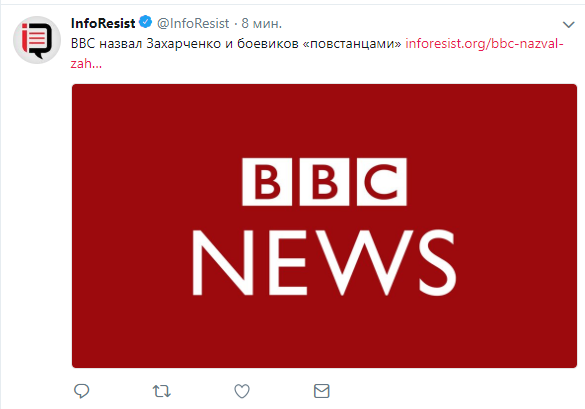Click the blue verified badge

146,22
